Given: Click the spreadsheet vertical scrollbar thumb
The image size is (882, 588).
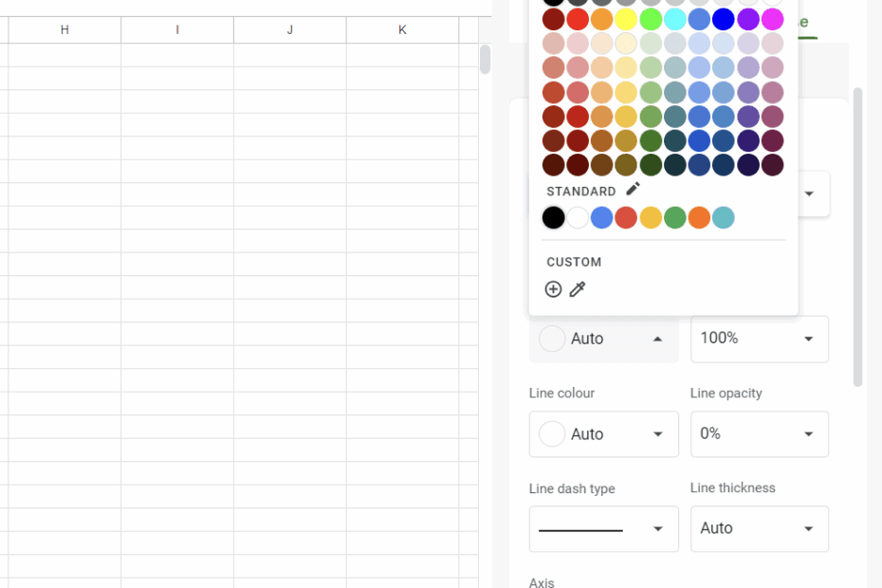Looking at the screenshot, I should (x=485, y=59).
